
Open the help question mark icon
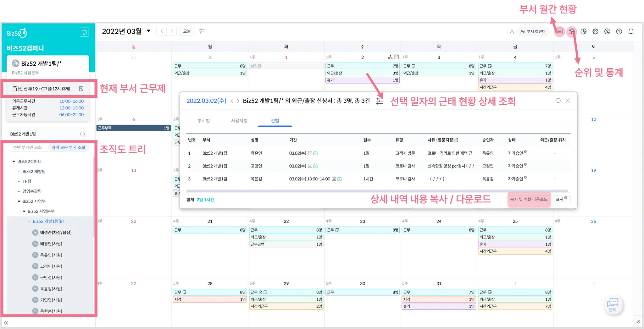(619, 31)
